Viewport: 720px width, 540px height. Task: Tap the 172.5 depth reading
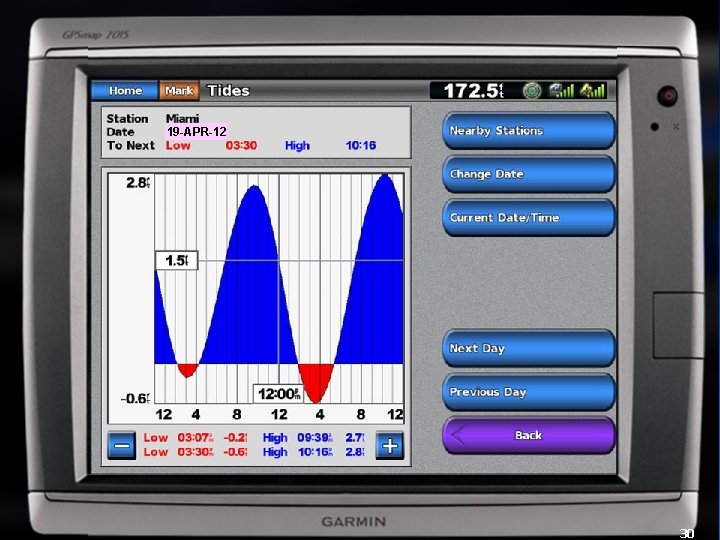coord(473,90)
